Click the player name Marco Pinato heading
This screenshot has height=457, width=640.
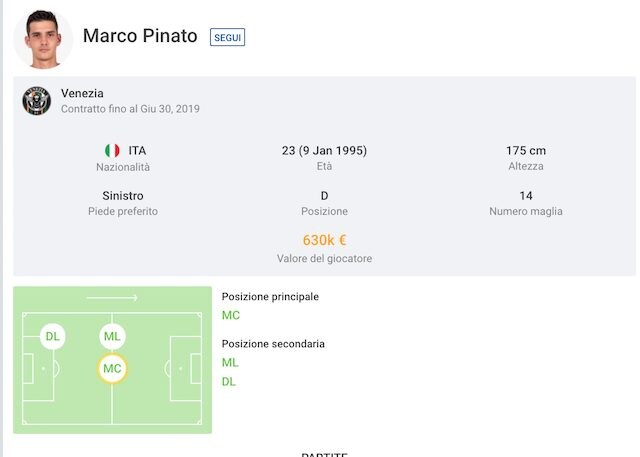(140, 36)
